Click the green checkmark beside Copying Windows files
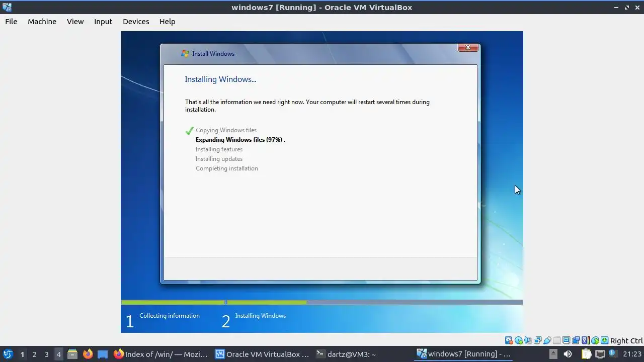The image size is (644, 362). point(189,131)
